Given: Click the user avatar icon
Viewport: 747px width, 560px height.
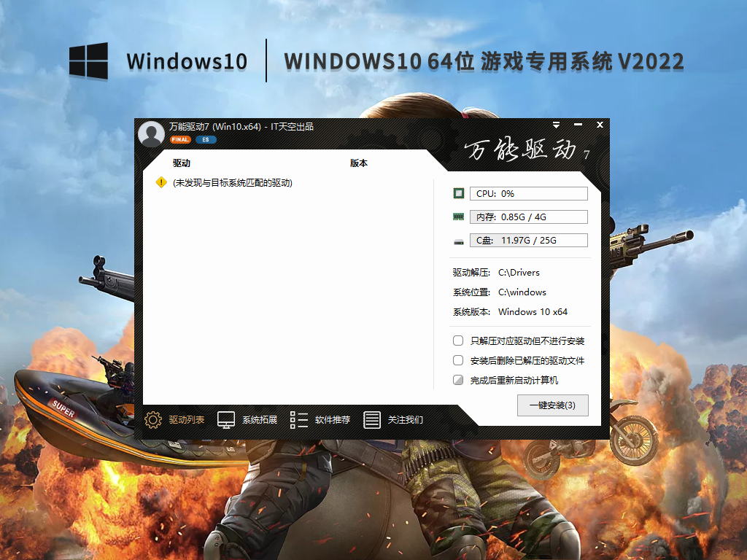Looking at the screenshot, I should click(152, 134).
